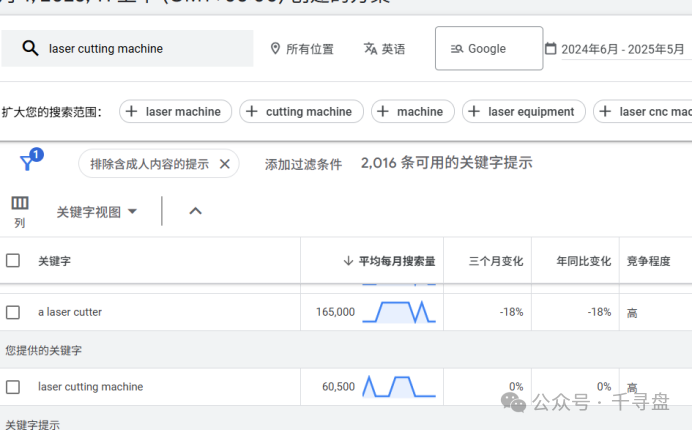This screenshot has width=692, height=430.
Task: Edit the laser cutting machine search field
Action: click(128, 49)
